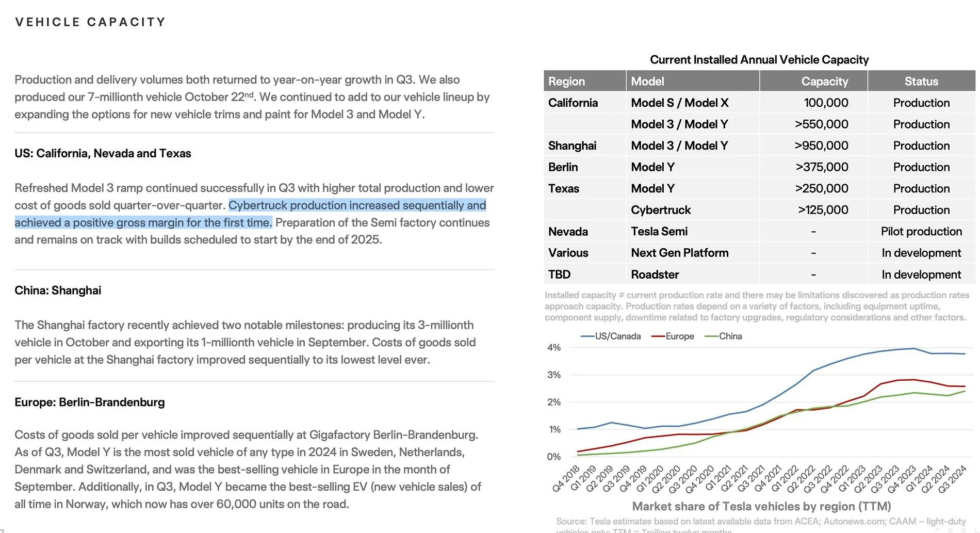Click the '>250,000' capacity value

[x=822, y=189]
